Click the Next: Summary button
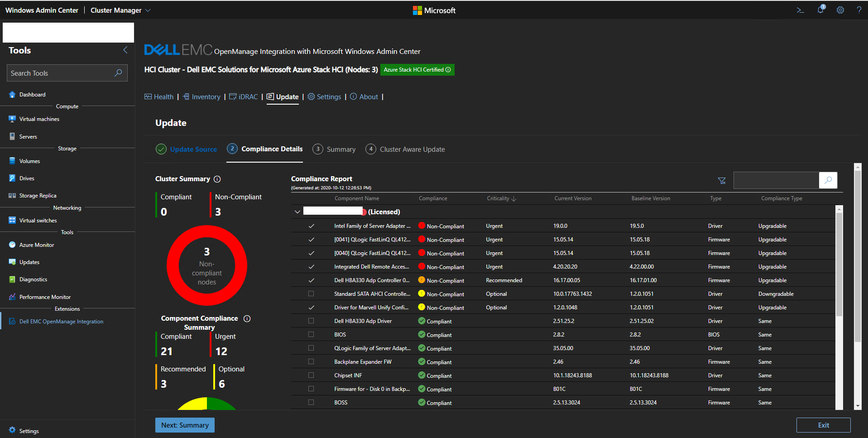868x438 pixels. 185,425
